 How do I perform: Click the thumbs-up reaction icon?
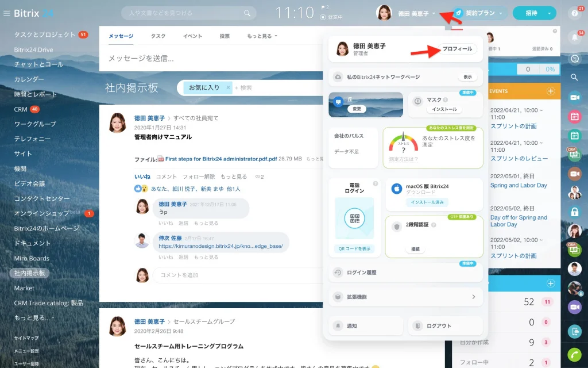point(138,189)
